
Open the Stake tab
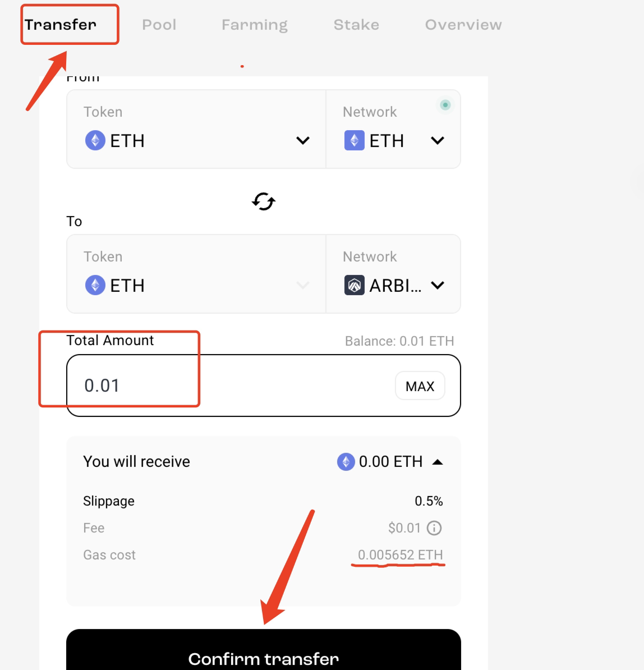coord(356,25)
